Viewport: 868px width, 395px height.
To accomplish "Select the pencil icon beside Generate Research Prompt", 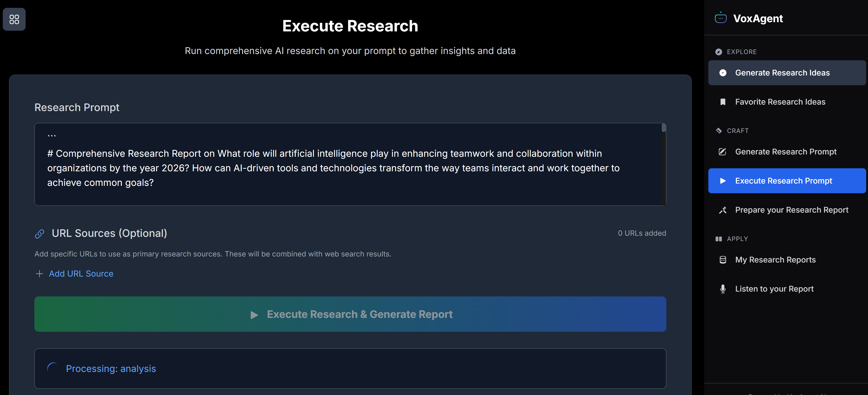I will point(723,152).
